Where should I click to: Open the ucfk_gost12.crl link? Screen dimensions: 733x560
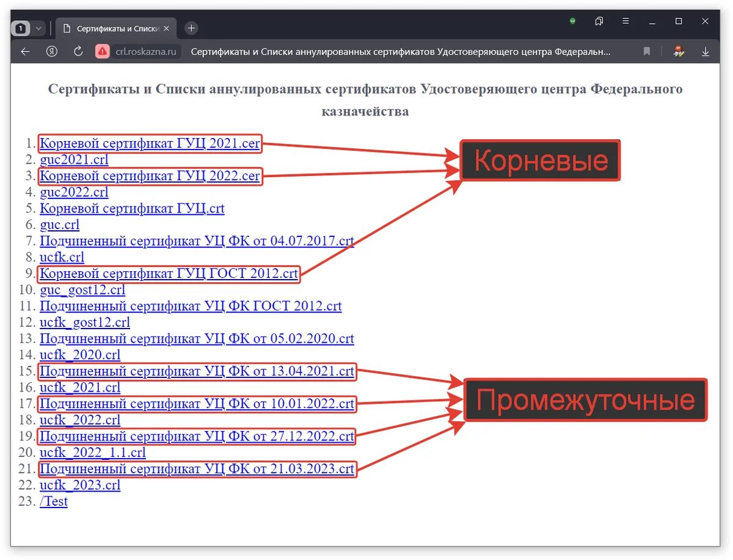[85, 322]
